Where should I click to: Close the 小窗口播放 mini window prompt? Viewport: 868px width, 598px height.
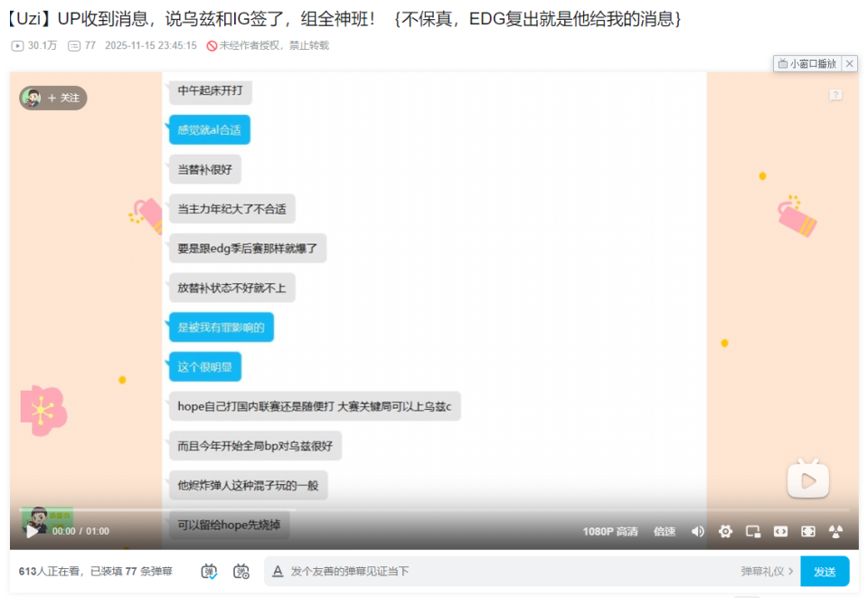pos(850,63)
